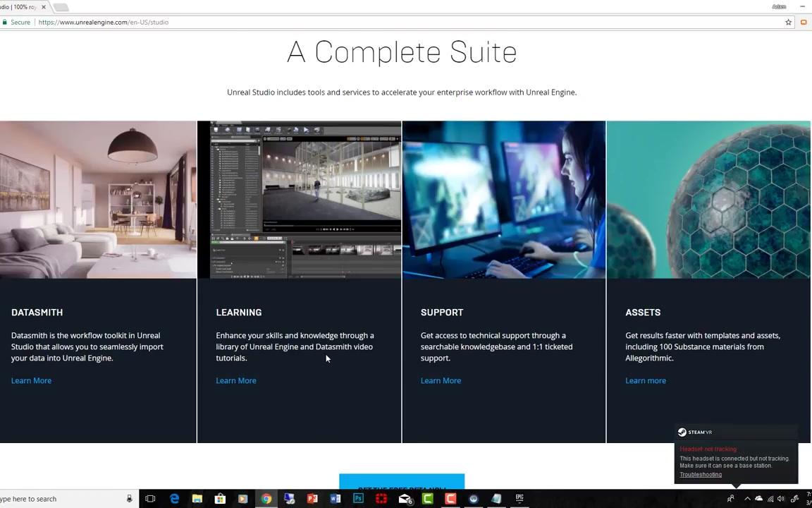812x508 pixels.
Task: Open the volume control in system tray
Action: (x=780, y=499)
